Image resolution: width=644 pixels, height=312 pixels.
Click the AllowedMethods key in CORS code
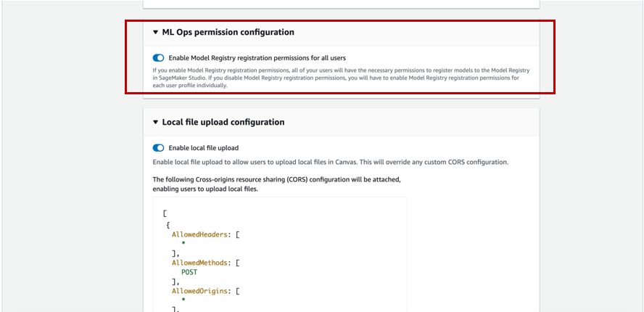point(199,263)
